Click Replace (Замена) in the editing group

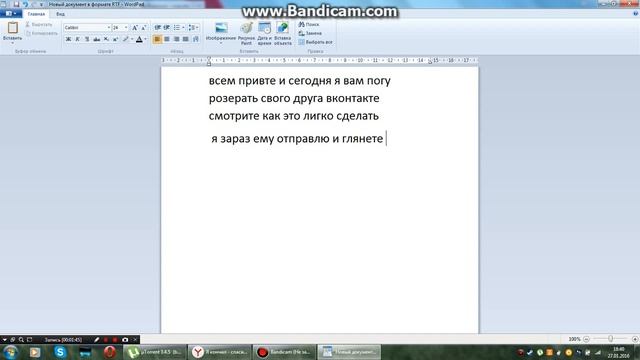point(310,33)
